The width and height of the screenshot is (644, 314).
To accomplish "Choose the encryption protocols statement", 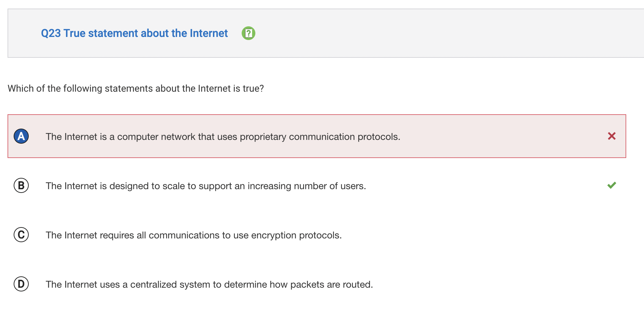I will [x=194, y=235].
